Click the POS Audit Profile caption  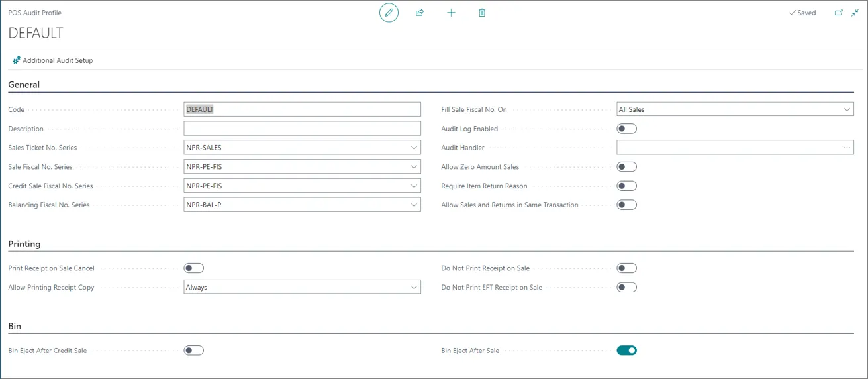[34, 13]
